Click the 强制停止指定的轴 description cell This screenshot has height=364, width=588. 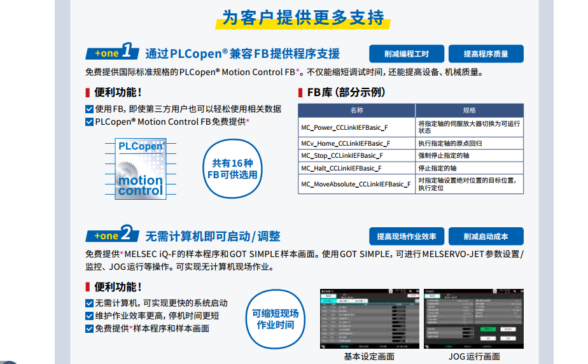click(470, 155)
